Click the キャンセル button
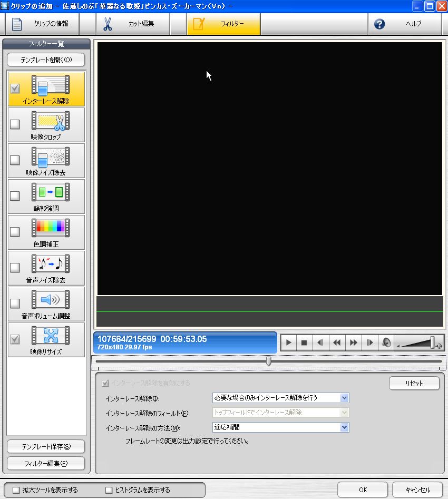 coord(417,490)
